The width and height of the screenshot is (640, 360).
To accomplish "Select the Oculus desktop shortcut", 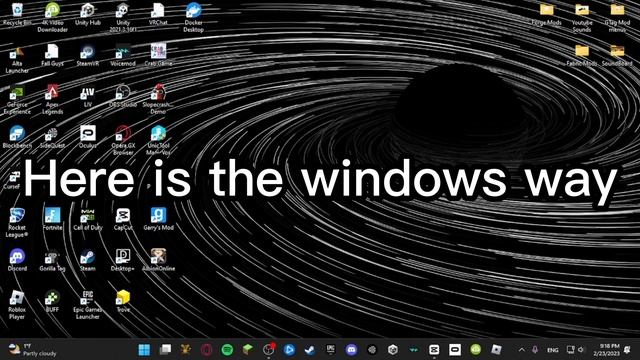I will click(x=88, y=138).
